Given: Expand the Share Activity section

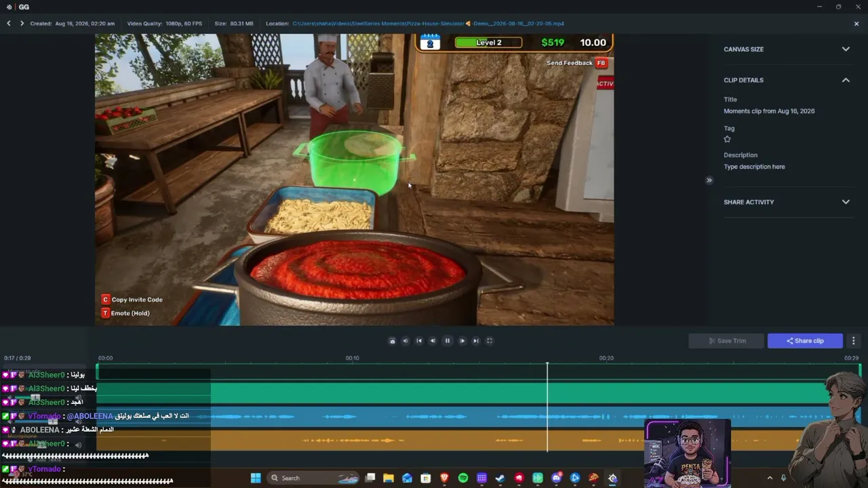Looking at the screenshot, I should [846, 202].
